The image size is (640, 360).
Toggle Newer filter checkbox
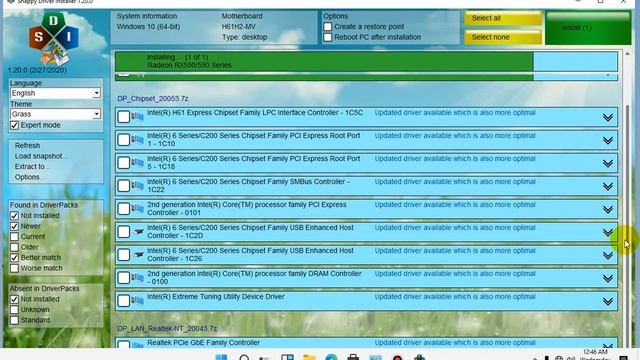pyautogui.click(x=14, y=226)
